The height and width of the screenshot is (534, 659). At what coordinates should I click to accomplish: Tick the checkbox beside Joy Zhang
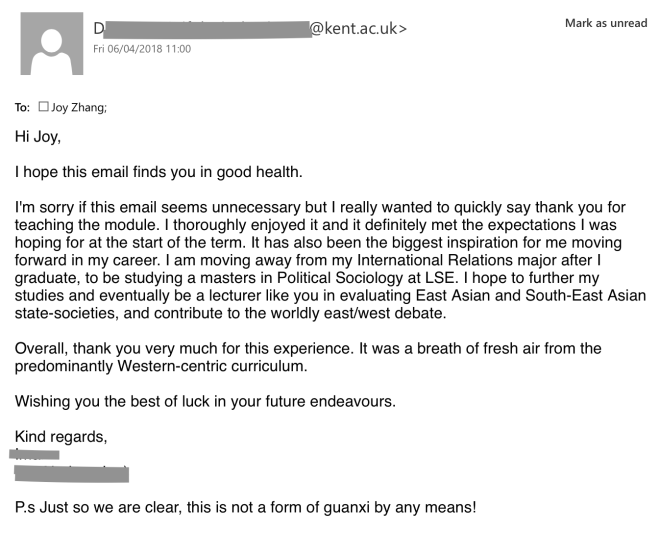coord(43,106)
